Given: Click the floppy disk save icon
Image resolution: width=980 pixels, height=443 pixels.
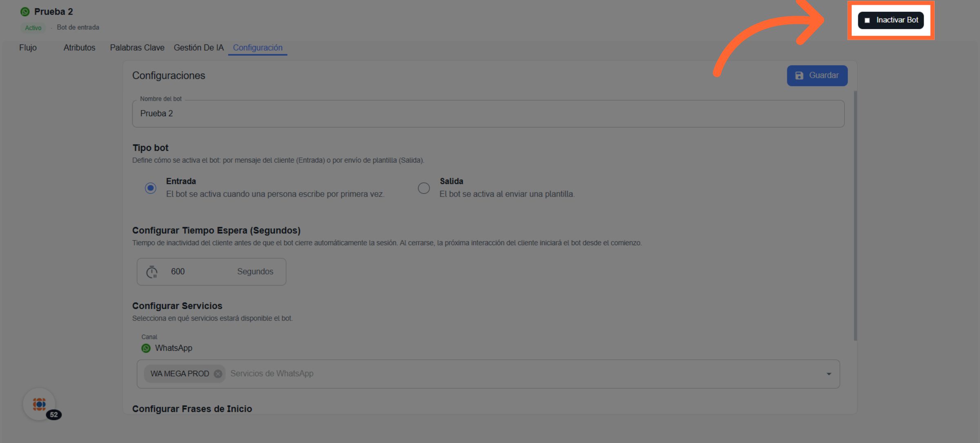Looking at the screenshot, I should [799, 75].
